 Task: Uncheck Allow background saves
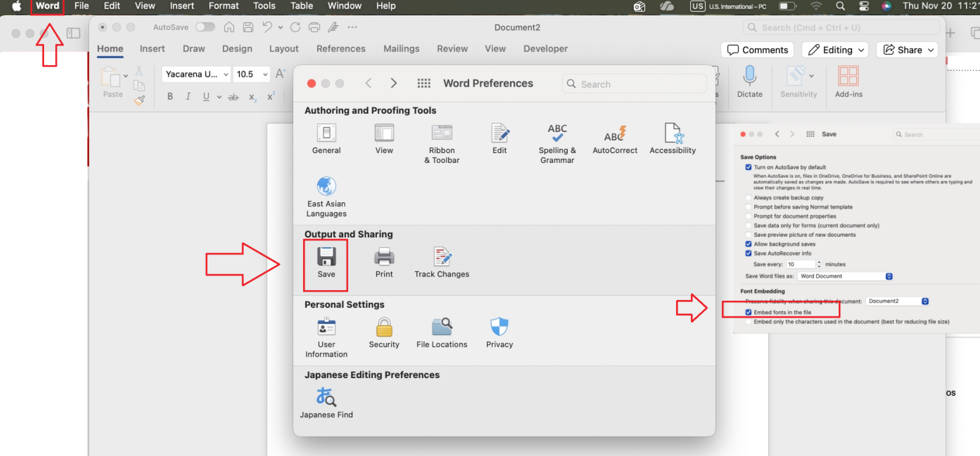(x=748, y=244)
